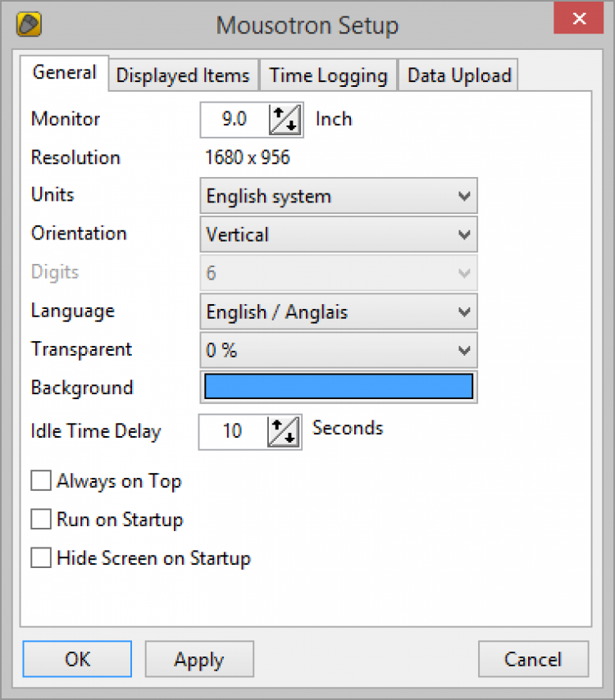615x700 pixels.
Task: Click the Mousotron app icon in title bar
Action: click(x=30, y=25)
